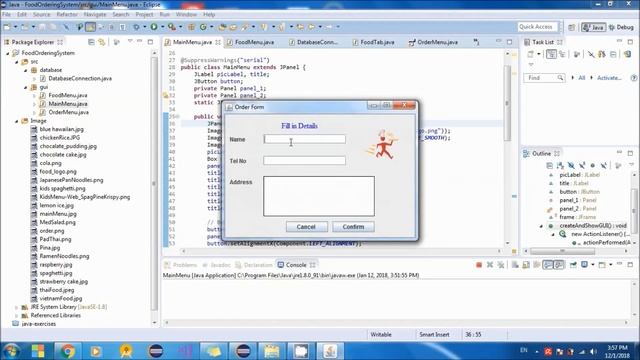The image size is (640, 360).
Task: Collapse the src folder in Package Explorer
Action: tap(17, 62)
